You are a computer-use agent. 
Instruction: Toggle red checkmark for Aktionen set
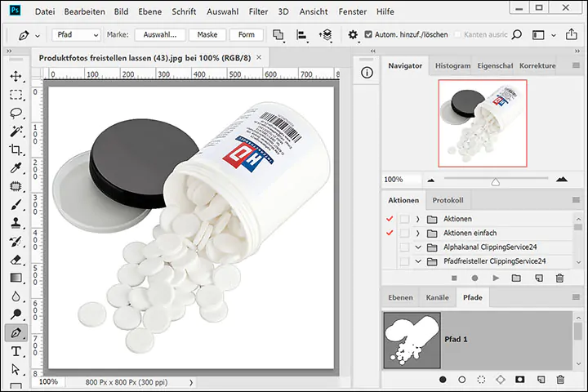(x=390, y=219)
